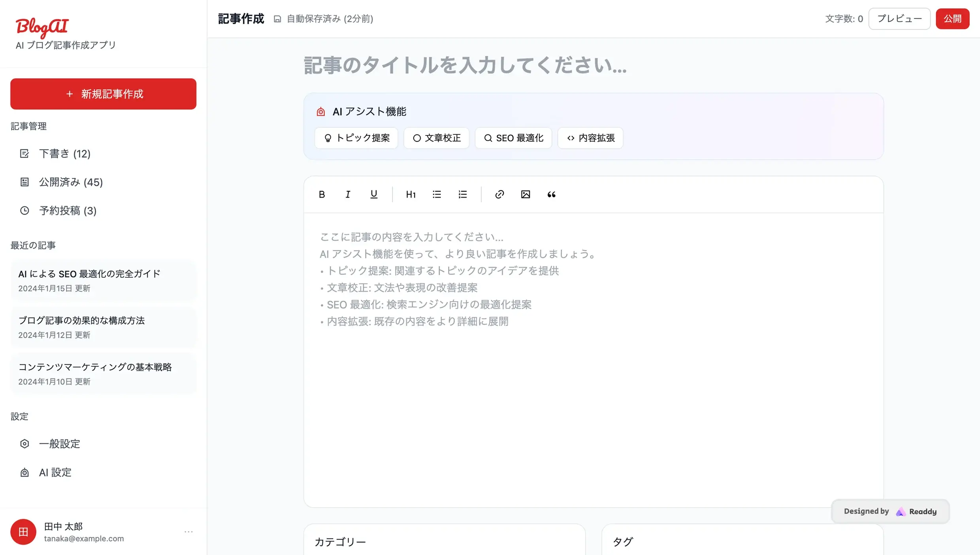Insert a numbered list
This screenshot has width=980, height=555.
point(462,194)
